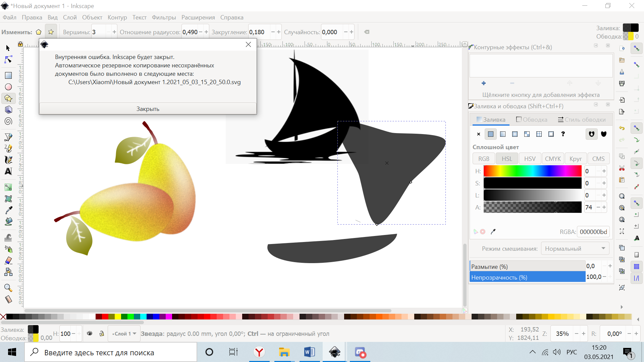
Task: Choose the CMYK color mode button
Action: tap(553, 159)
